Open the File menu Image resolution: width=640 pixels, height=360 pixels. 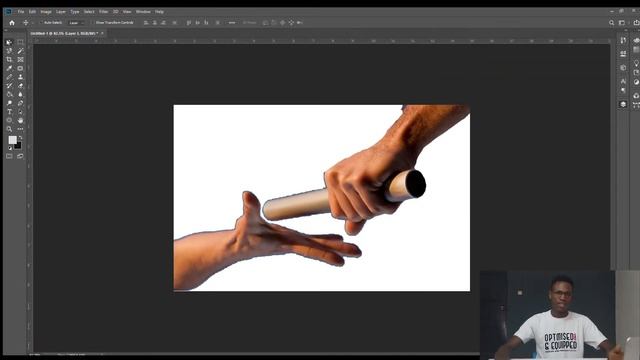[21, 12]
